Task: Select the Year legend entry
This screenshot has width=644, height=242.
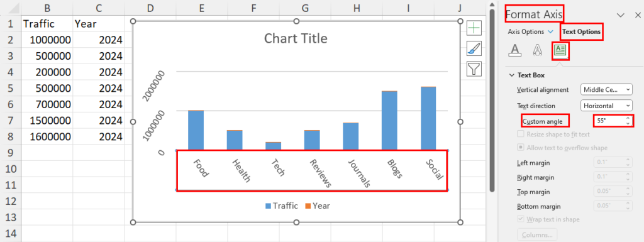Action: coord(317,206)
